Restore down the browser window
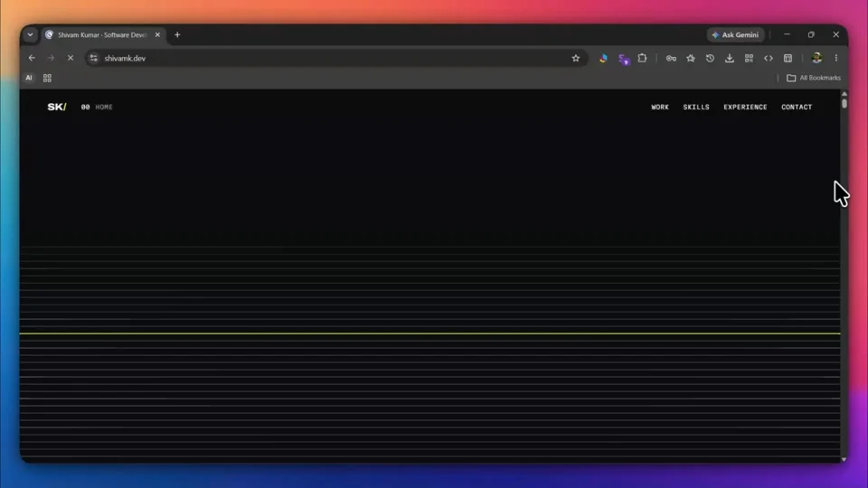This screenshot has height=488, width=868. [811, 35]
